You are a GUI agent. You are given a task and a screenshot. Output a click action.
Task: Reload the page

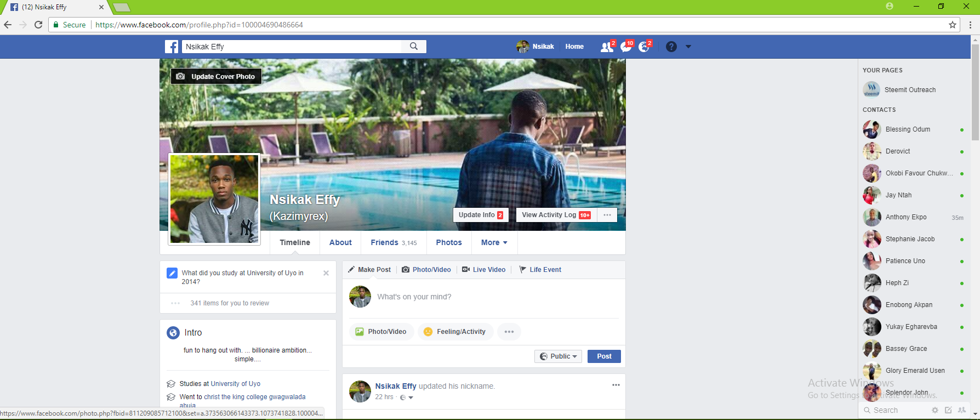[x=38, y=25]
